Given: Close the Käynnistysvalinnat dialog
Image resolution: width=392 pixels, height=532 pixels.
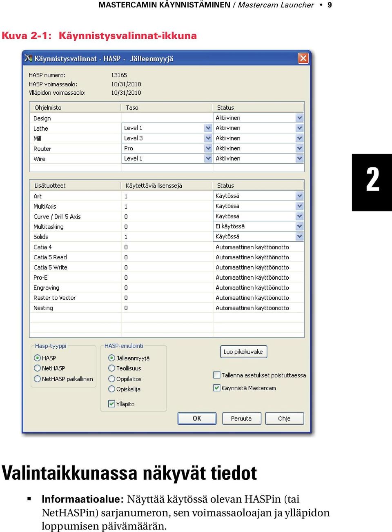Looking at the screenshot, I should click(303, 58).
